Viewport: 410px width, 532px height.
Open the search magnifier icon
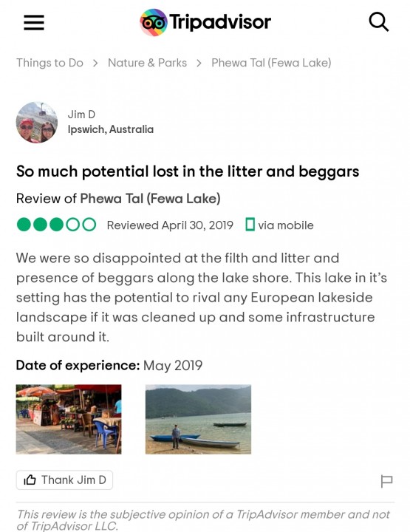(378, 22)
